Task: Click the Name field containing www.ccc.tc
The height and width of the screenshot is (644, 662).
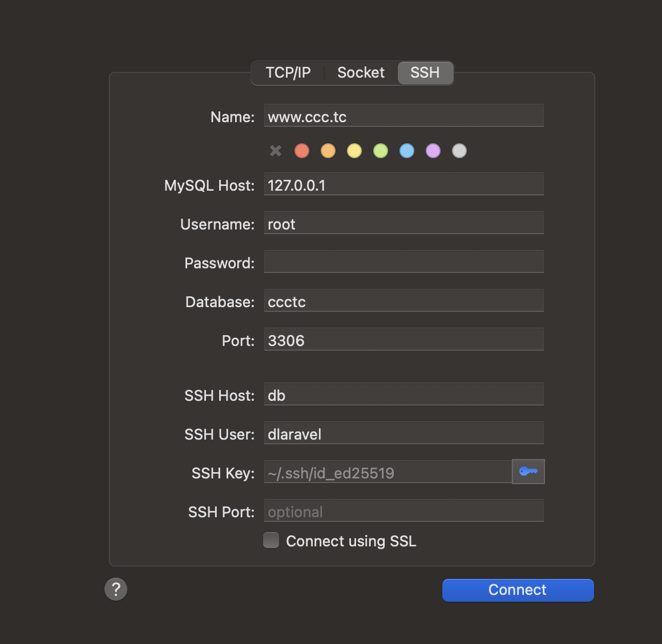Action: [x=403, y=116]
